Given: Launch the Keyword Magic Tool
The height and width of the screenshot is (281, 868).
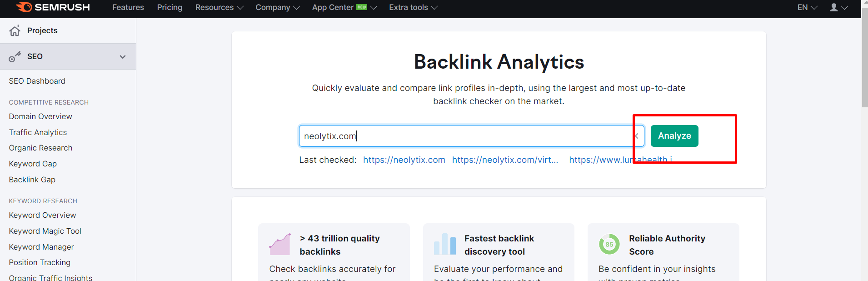Looking at the screenshot, I should click(45, 231).
